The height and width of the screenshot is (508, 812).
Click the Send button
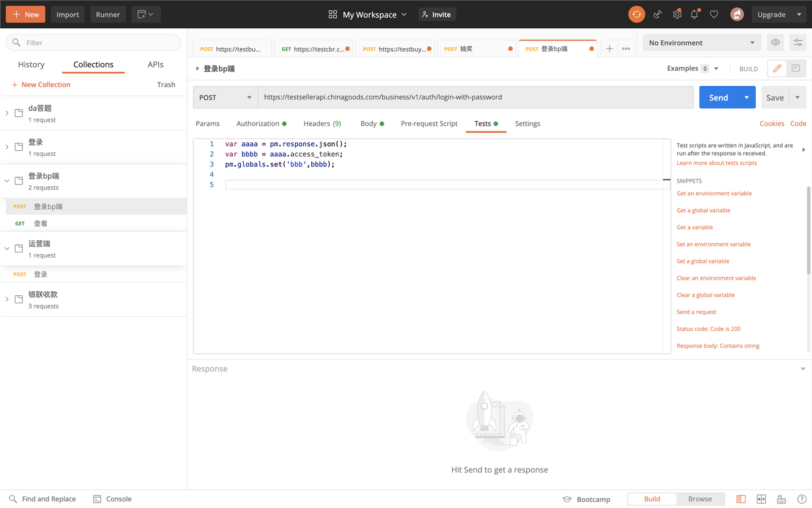pyautogui.click(x=718, y=97)
